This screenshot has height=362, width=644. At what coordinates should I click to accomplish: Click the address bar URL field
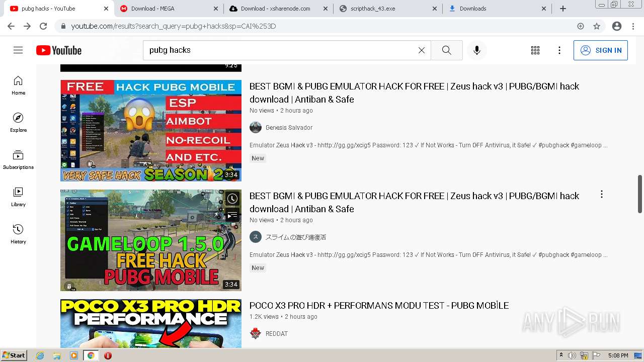pos(322,26)
